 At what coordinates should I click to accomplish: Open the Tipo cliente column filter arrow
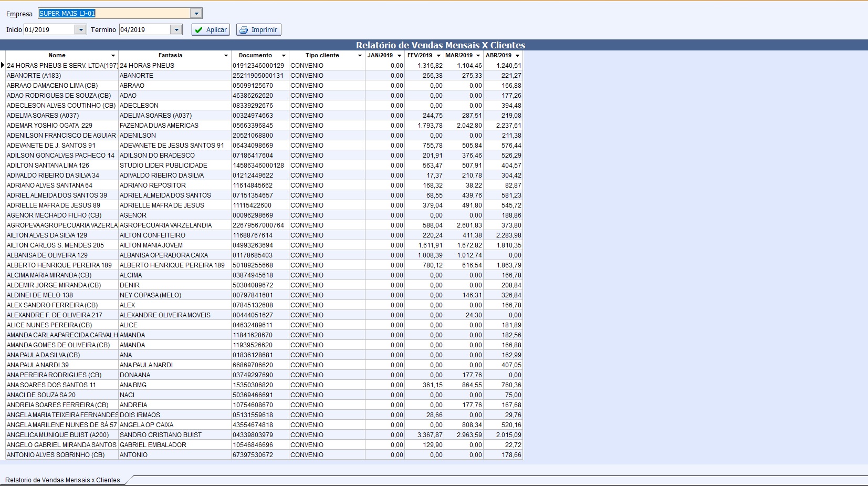tap(360, 56)
